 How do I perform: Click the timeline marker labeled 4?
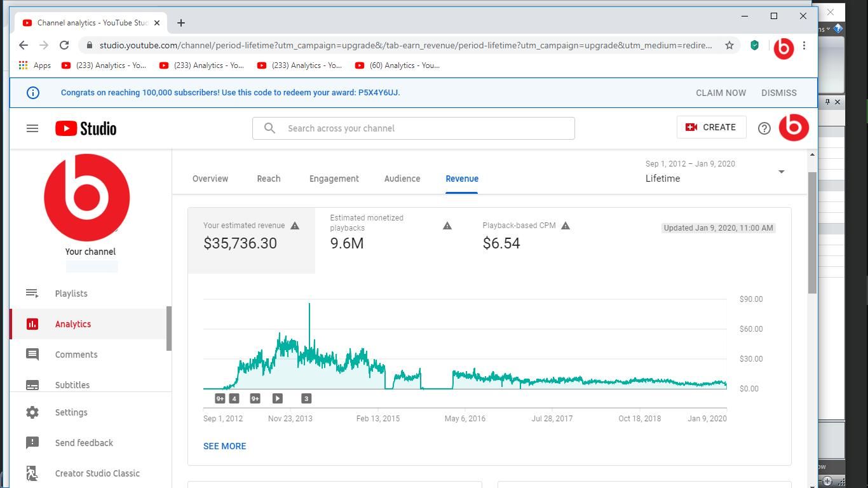234,398
